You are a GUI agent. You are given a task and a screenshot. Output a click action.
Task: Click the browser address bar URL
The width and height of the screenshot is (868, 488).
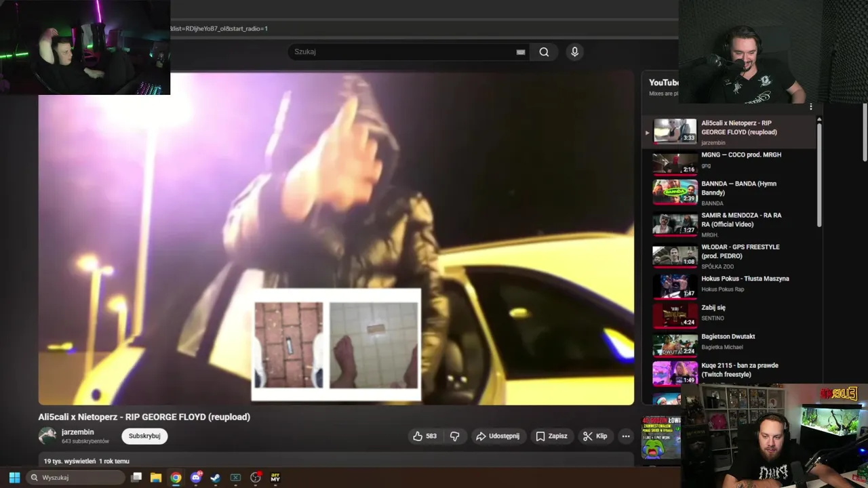218,28
